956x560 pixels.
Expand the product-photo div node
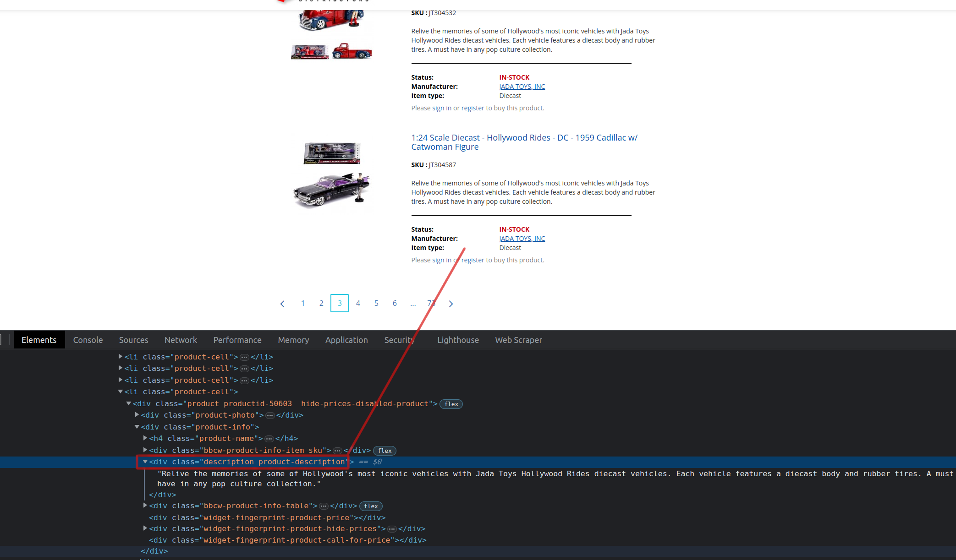pyautogui.click(x=137, y=415)
